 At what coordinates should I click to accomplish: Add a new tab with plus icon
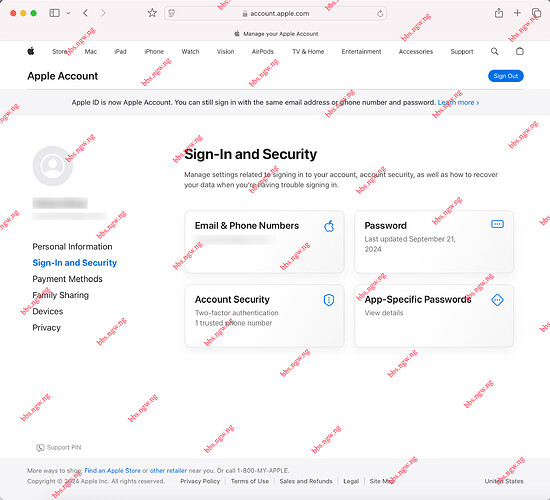tap(517, 13)
